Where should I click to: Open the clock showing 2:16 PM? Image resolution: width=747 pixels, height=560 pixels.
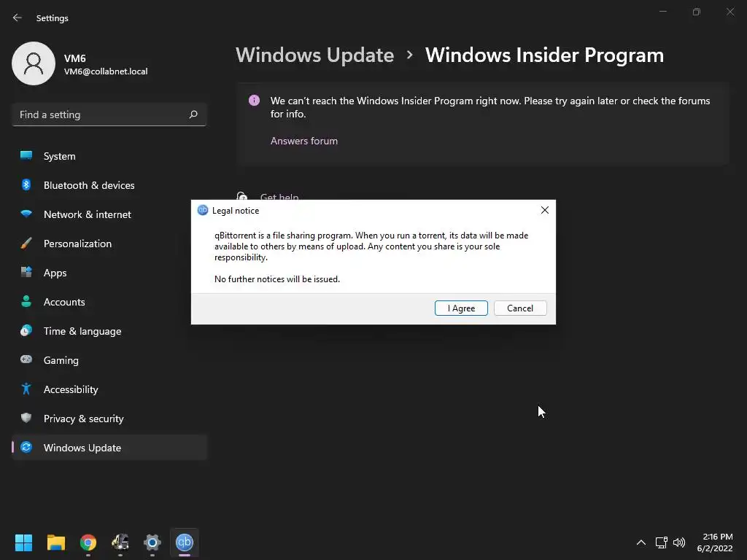coord(715,542)
